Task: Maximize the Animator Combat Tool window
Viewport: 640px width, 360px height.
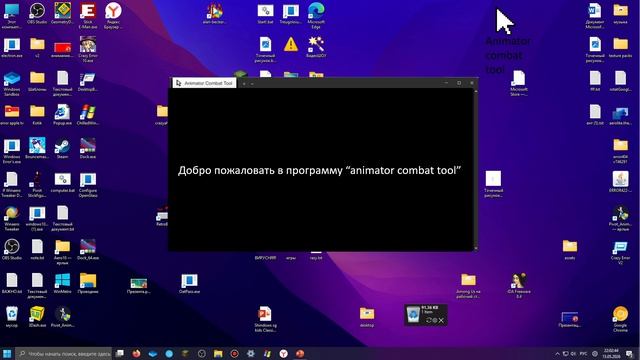Action: pos(459,83)
